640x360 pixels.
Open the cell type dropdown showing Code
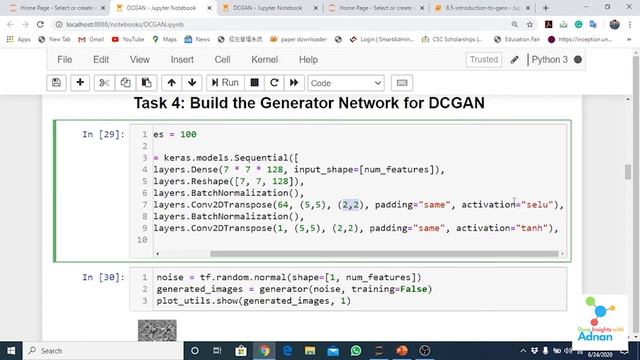coord(346,83)
